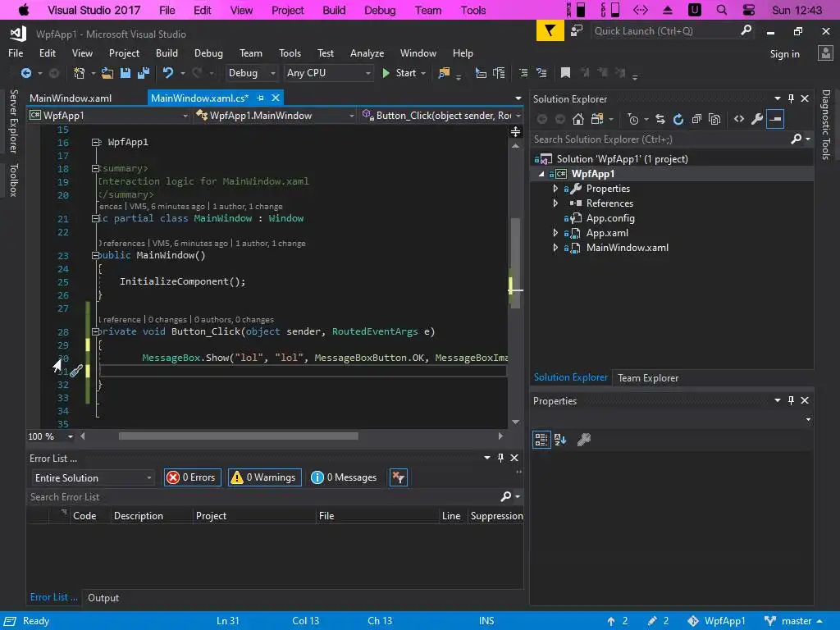
Task: Click the editor horizontal scrollbar thumb
Action: tap(239, 436)
